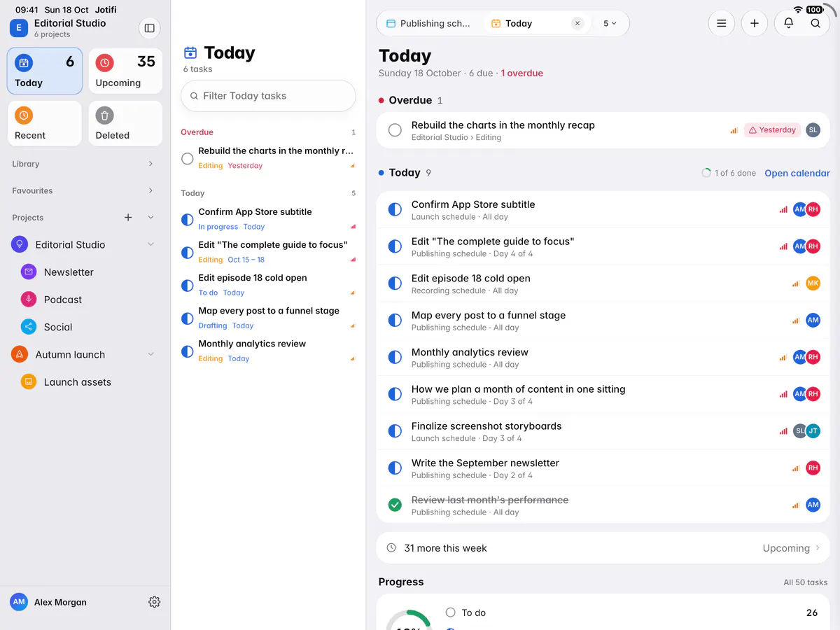The height and width of the screenshot is (630, 840).
Task: Toggle status circle of Finalize screenshot storyboards
Action: [x=395, y=431]
